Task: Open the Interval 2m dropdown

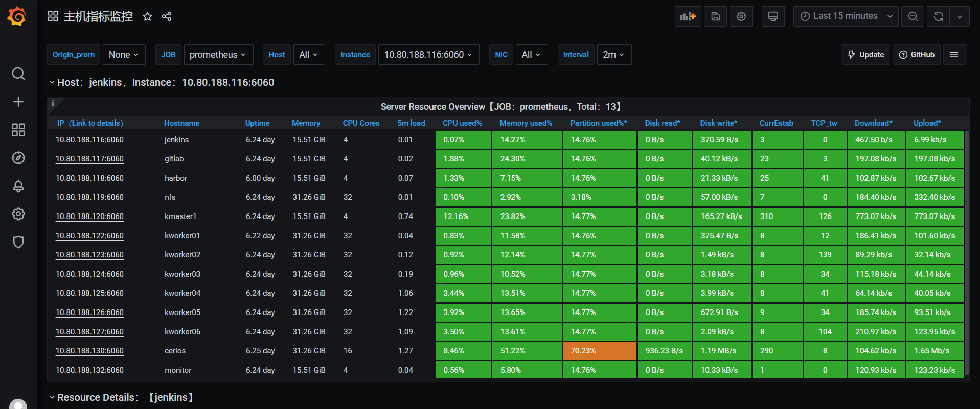Action: (613, 55)
